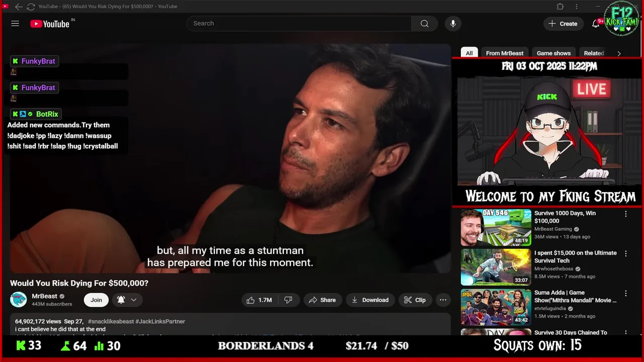Click the browser back arrow

[19, 7]
